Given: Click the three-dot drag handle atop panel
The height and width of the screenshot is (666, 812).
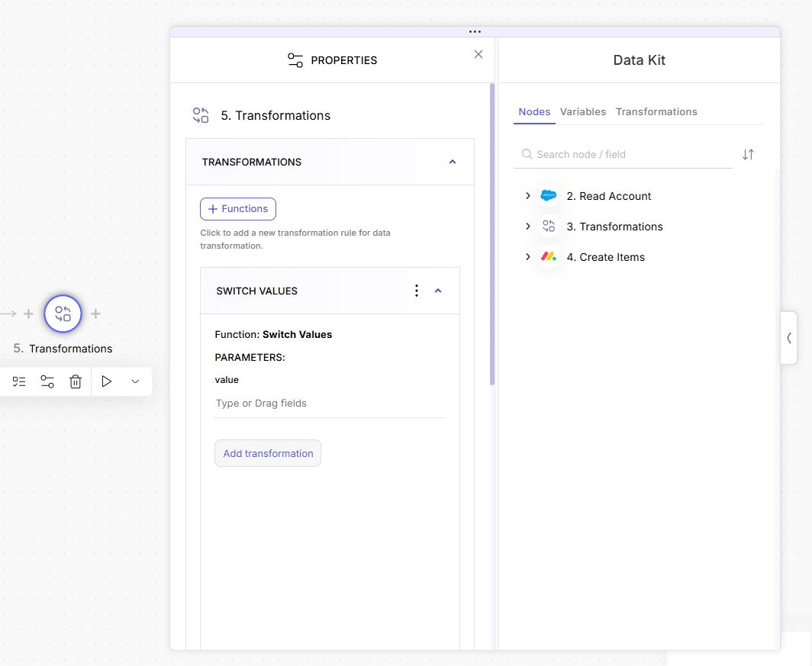Looking at the screenshot, I should (x=475, y=31).
